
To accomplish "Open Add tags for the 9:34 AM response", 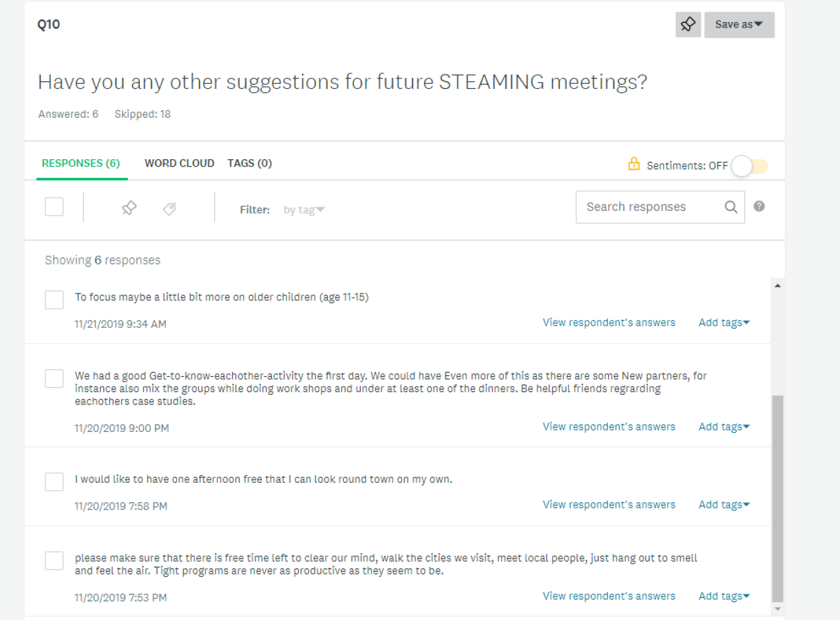I will tap(724, 322).
